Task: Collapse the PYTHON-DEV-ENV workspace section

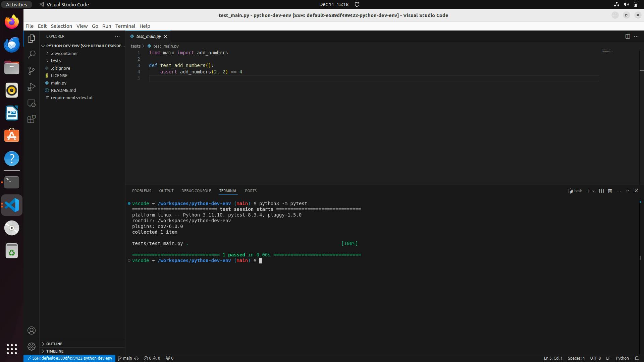Action: pyautogui.click(x=82, y=46)
